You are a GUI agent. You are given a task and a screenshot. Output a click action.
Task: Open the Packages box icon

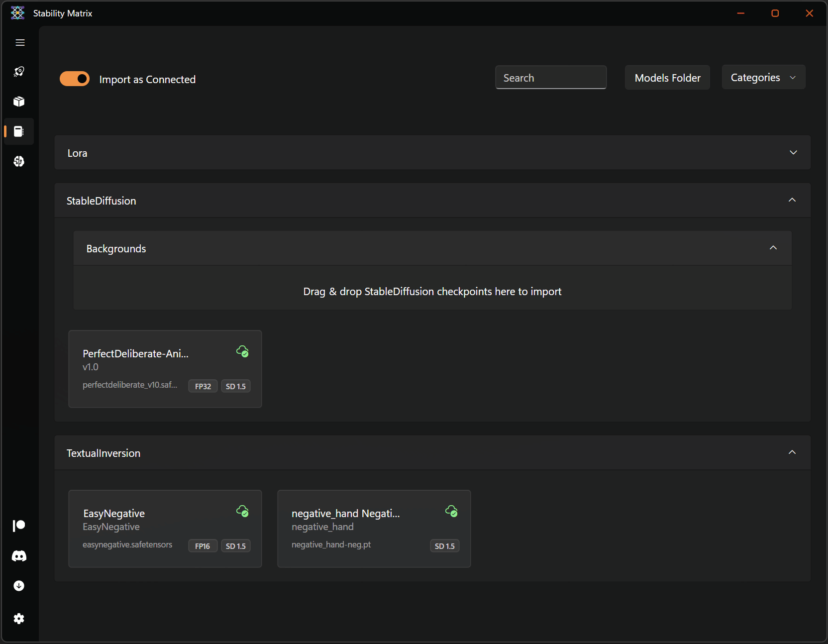pos(19,102)
